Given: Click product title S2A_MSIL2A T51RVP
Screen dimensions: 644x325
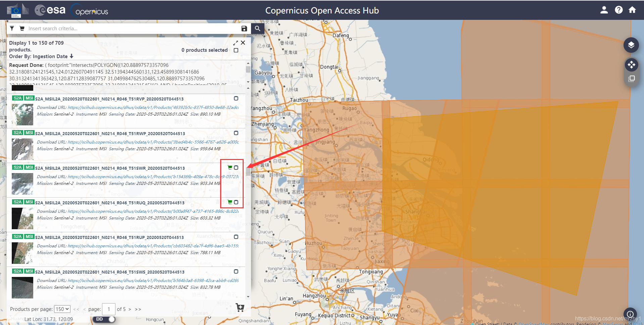Looking at the screenshot, I should tap(109, 99).
